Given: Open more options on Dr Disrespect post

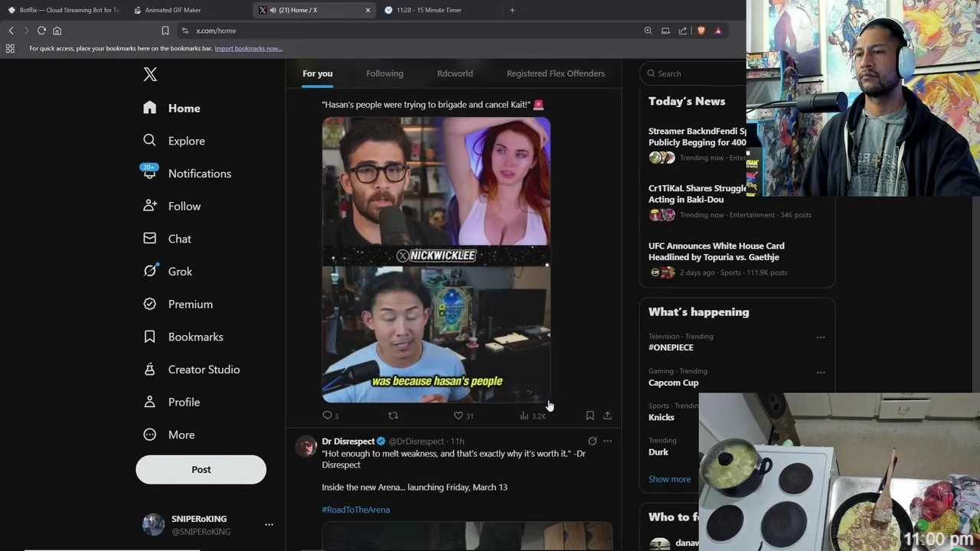Looking at the screenshot, I should [x=607, y=441].
